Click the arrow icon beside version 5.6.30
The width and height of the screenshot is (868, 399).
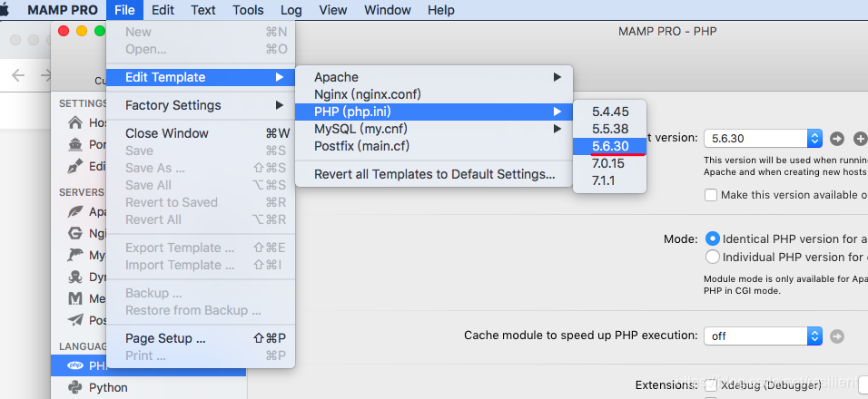point(837,138)
